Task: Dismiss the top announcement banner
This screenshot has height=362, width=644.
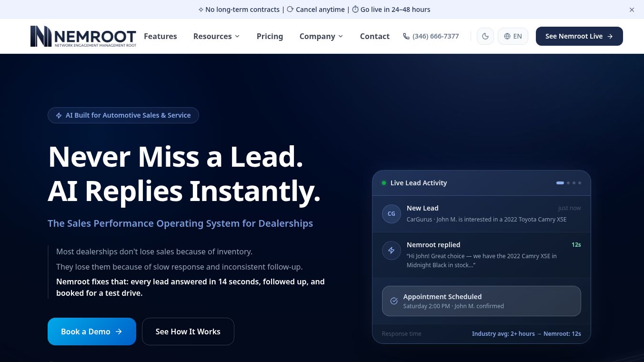Action: click(x=632, y=10)
